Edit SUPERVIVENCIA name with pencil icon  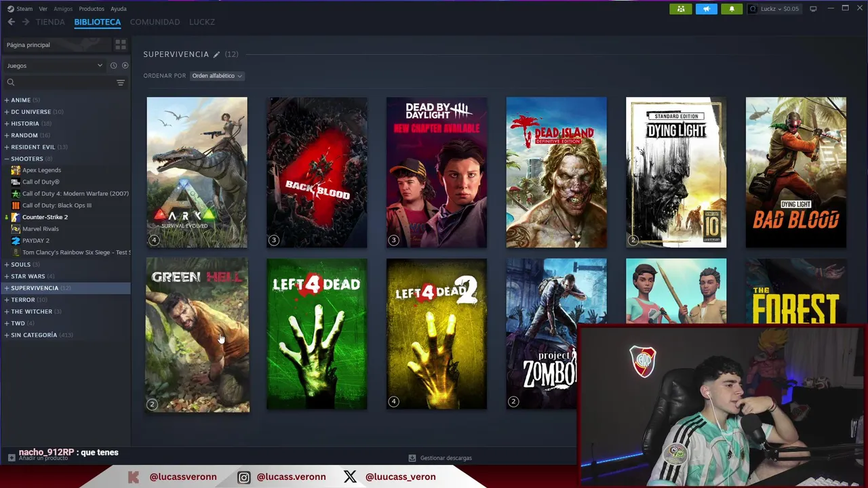point(217,54)
